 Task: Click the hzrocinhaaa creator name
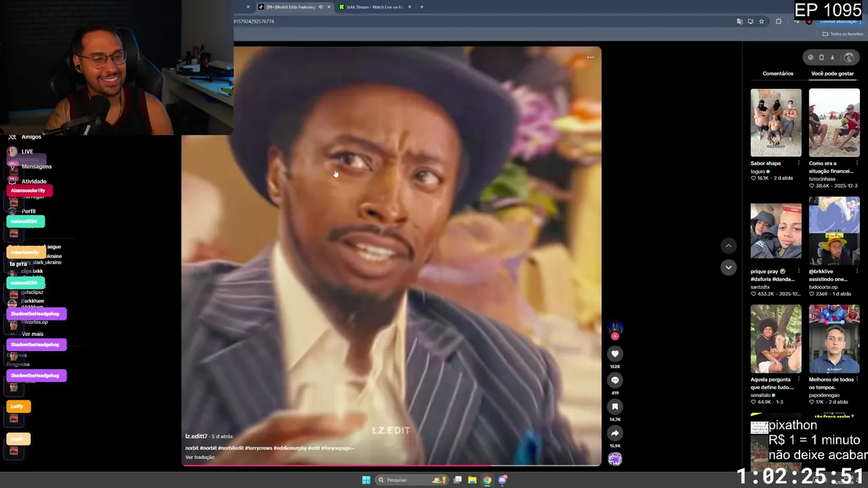[823, 179]
